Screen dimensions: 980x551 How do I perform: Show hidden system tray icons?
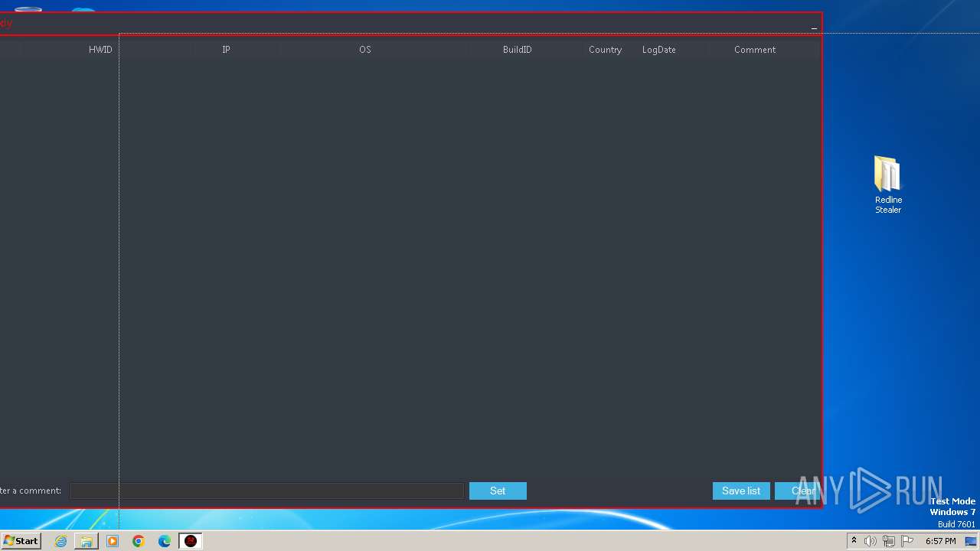(x=854, y=541)
